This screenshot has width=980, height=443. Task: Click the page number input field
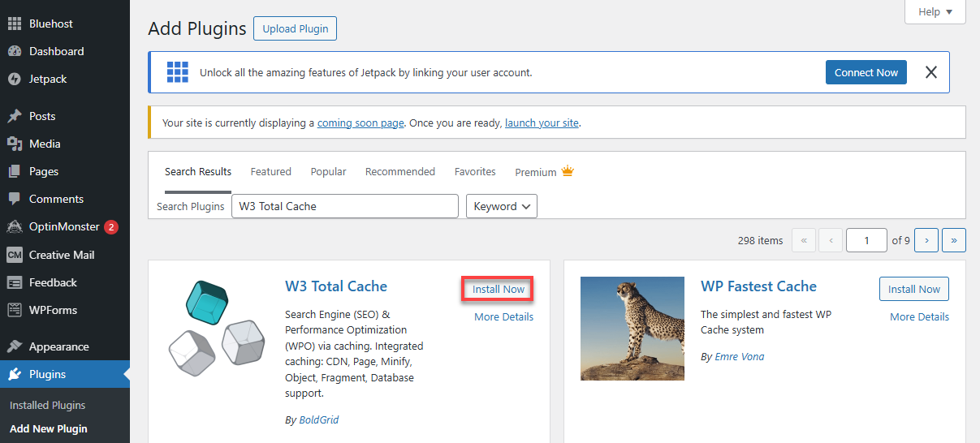coord(866,240)
